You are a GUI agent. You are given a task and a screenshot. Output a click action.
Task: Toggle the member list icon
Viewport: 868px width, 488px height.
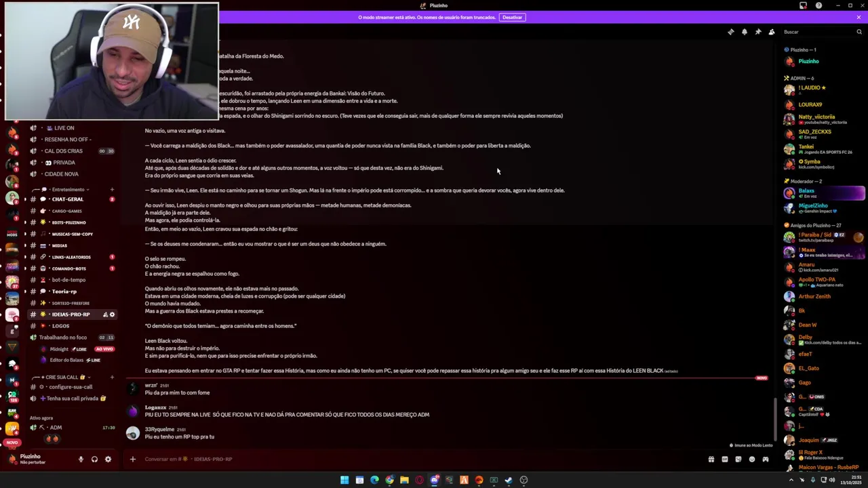[772, 32]
